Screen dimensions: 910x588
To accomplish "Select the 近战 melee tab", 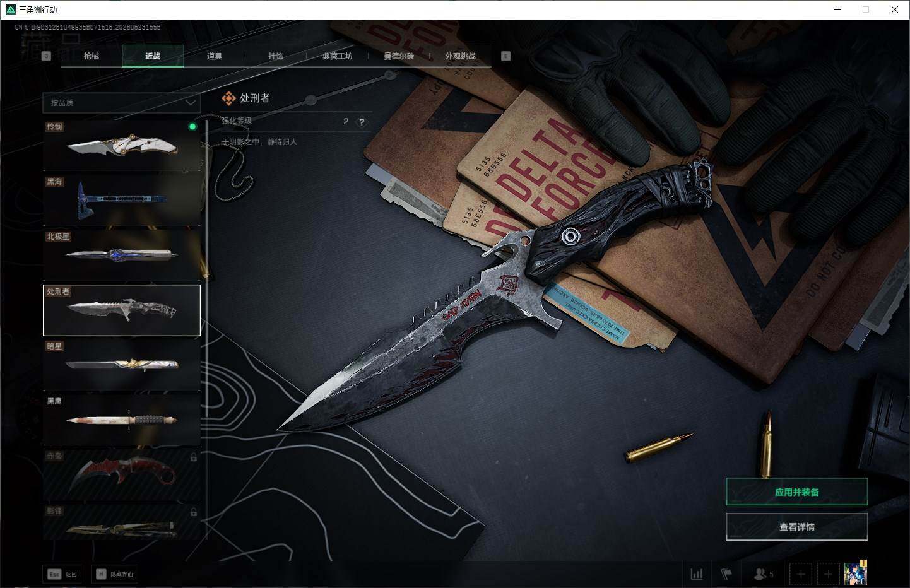I will [153, 56].
